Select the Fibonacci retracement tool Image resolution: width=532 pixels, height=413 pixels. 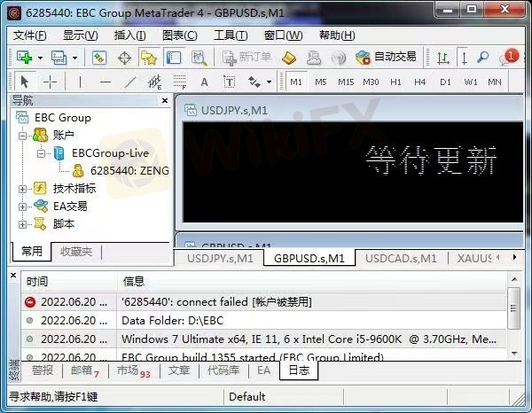pos(179,82)
